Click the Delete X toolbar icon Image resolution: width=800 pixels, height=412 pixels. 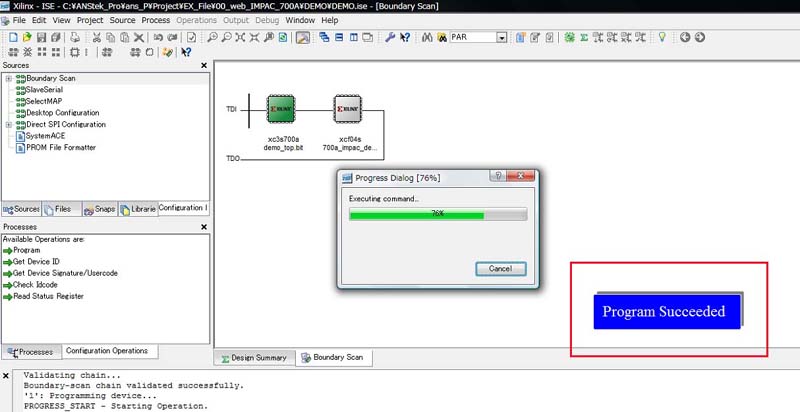pos(138,37)
